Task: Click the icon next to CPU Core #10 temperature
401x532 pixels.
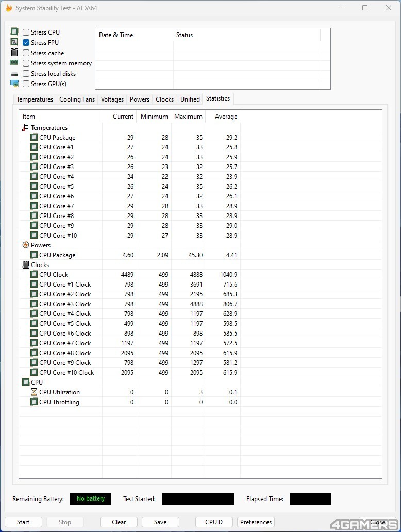Action: (34, 235)
